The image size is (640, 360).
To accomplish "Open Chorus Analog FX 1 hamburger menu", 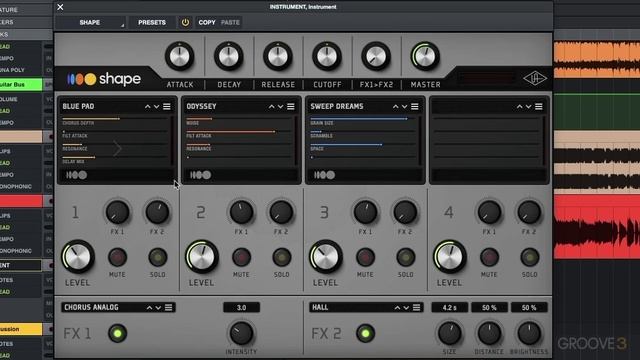I will (x=169, y=307).
